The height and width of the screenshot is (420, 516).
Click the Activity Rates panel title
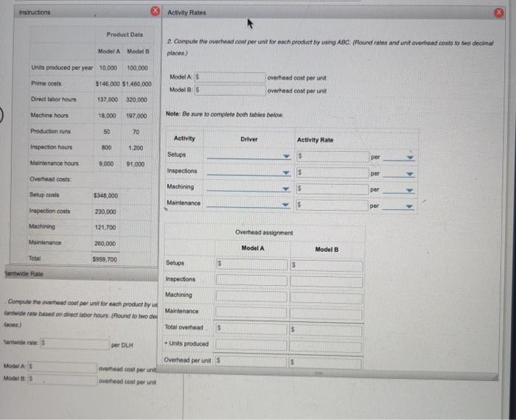coord(186,13)
